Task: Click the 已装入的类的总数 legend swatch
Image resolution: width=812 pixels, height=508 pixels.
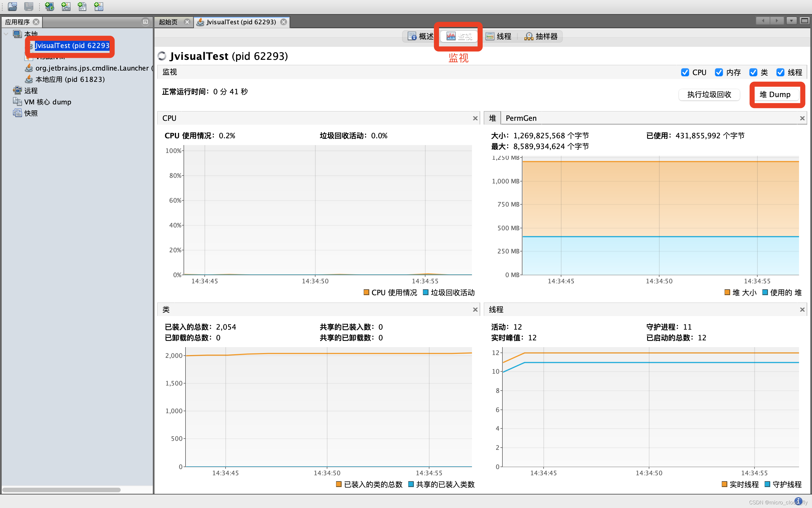Action: tap(339, 484)
